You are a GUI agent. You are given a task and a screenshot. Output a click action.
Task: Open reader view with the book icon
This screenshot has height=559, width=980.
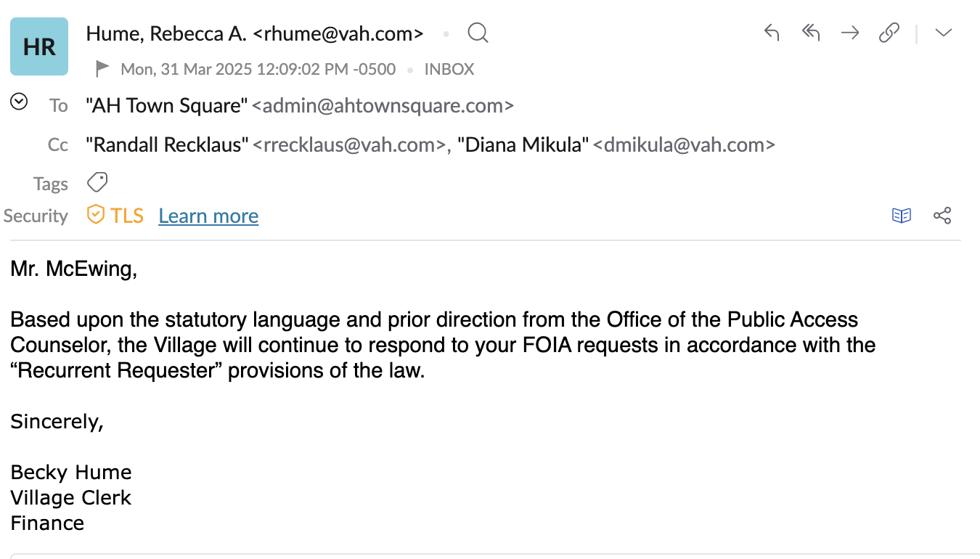pyautogui.click(x=902, y=216)
